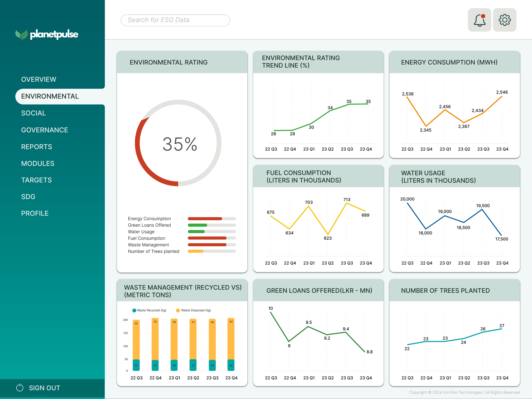This screenshot has width=532, height=399.
Task: Click the planetpulse leaf logo
Action: pos(21,35)
